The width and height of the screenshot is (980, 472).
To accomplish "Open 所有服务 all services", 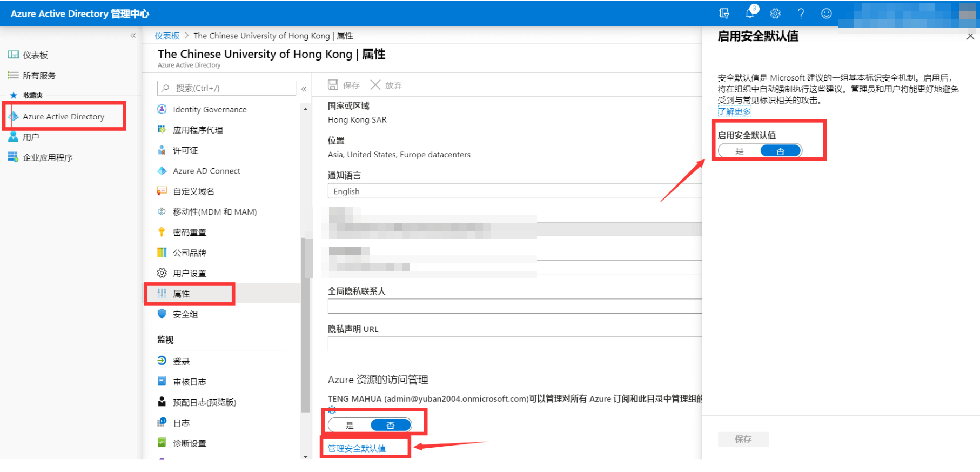I will (x=39, y=76).
